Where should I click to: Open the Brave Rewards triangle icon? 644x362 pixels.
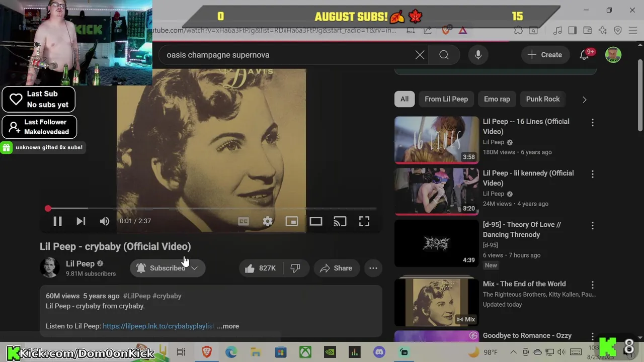click(x=462, y=31)
